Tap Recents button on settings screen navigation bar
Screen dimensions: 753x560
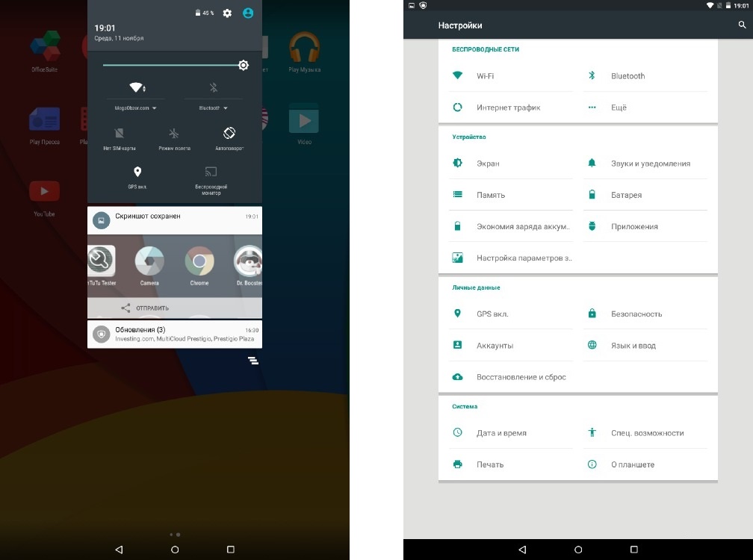634,550
